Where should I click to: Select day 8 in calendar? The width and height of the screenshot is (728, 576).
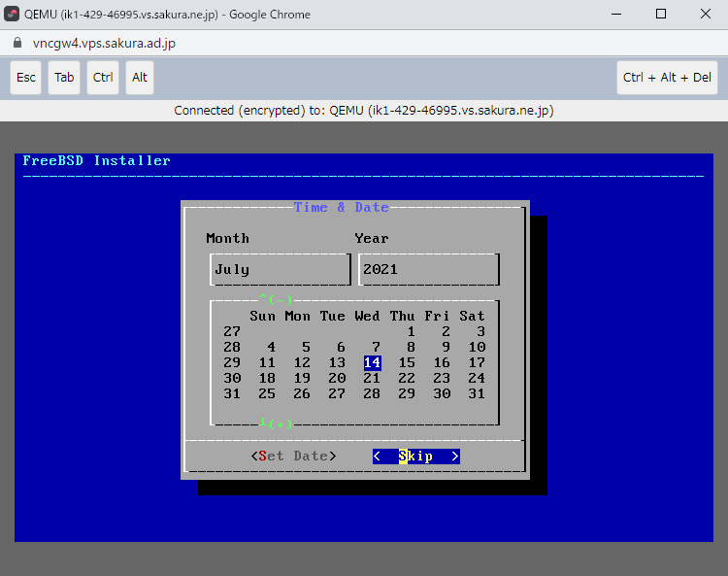pyautogui.click(x=412, y=347)
